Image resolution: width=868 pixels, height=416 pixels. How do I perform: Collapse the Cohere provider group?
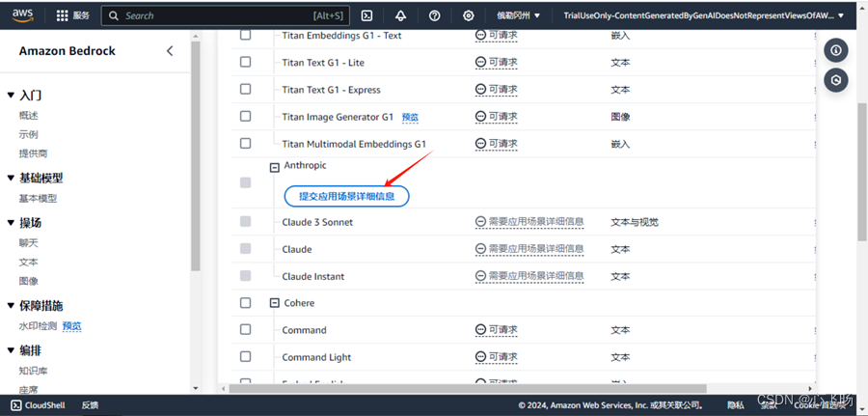click(274, 303)
